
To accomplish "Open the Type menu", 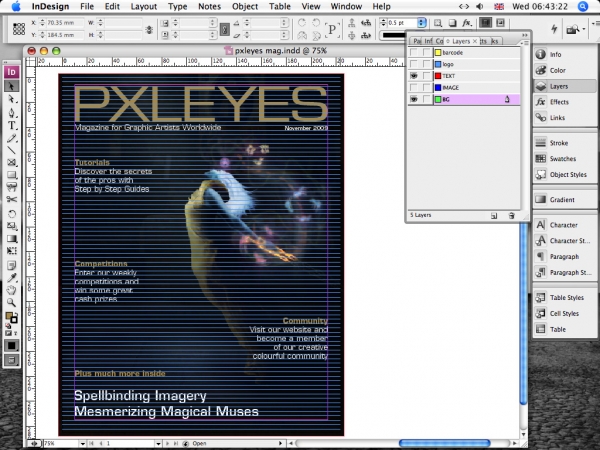I will (x=178, y=7).
